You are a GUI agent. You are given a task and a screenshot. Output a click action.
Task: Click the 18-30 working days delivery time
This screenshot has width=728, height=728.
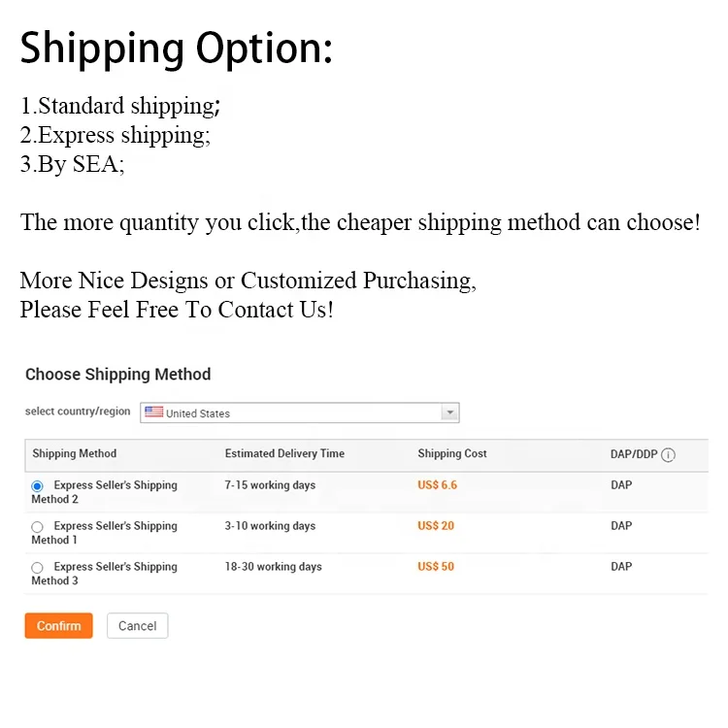pos(274,567)
